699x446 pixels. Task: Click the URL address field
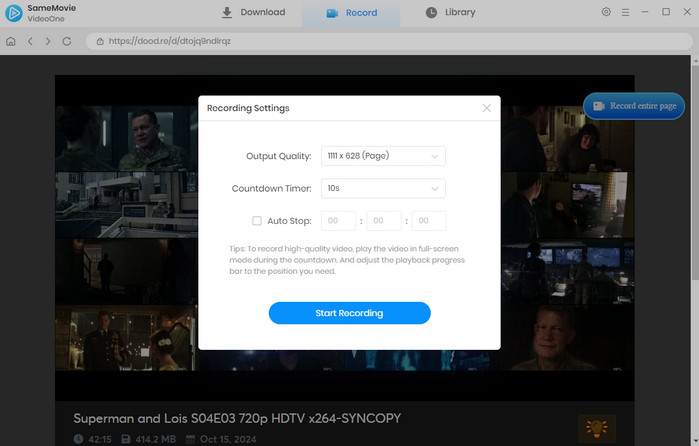389,41
